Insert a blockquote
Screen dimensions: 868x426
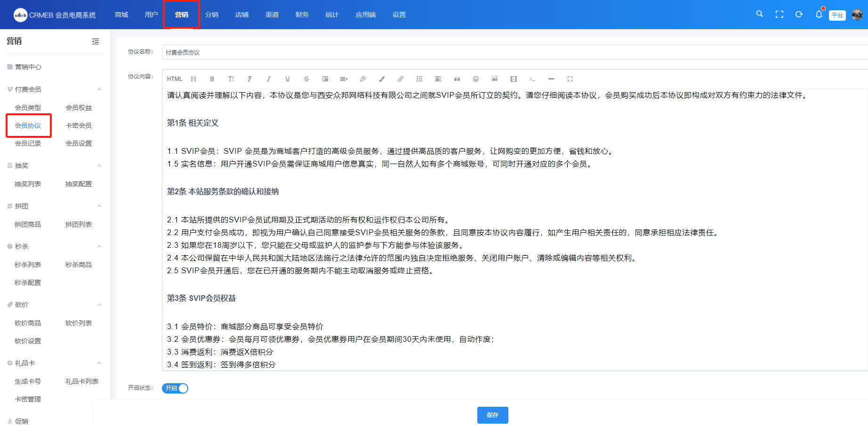[x=457, y=79]
